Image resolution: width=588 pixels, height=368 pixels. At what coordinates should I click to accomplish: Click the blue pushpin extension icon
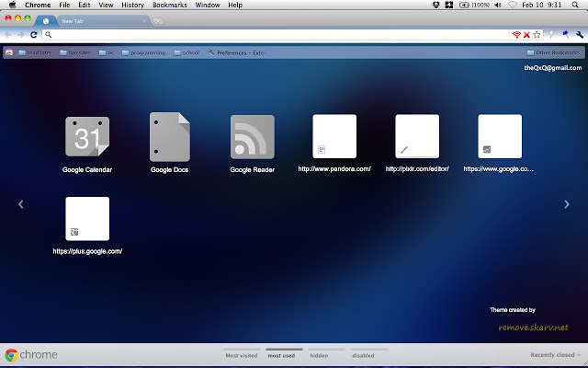click(566, 35)
